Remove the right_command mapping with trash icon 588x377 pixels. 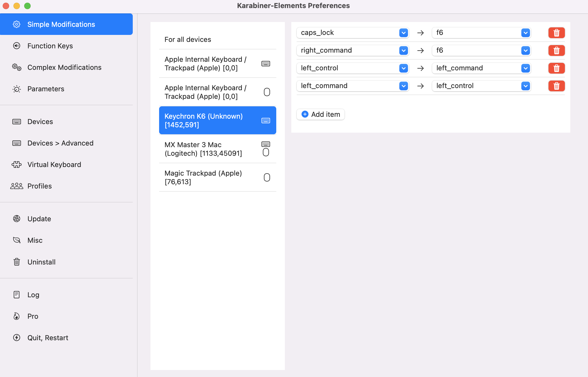point(556,50)
